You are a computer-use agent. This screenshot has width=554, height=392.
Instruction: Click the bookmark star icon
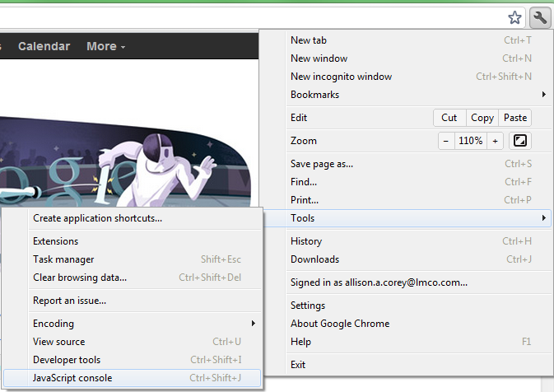pyautogui.click(x=514, y=17)
